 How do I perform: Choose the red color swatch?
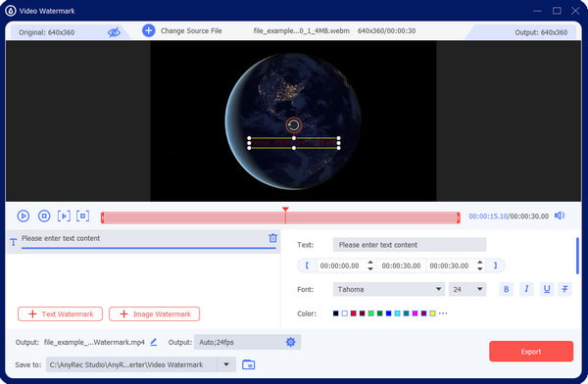pyautogui.click(x=353, y=313)
